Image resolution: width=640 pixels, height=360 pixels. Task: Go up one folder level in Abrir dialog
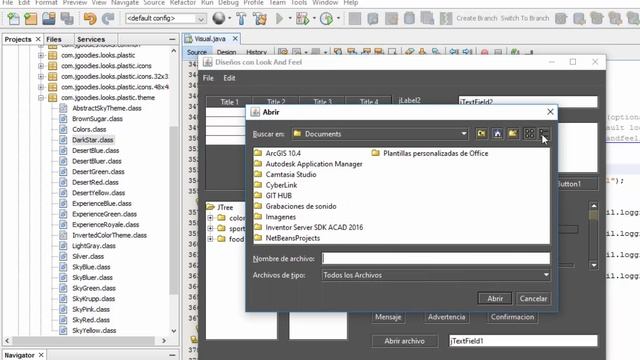coord(482,133)
